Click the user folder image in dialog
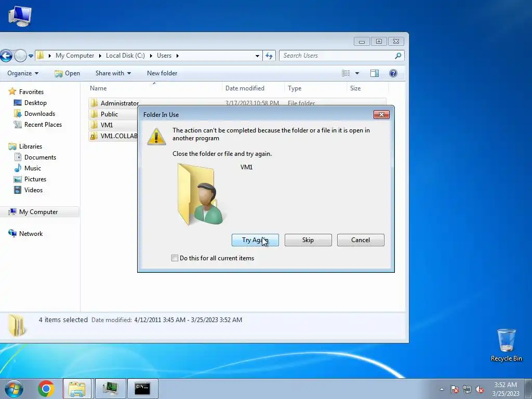The width and height of the screenshot is (532, 399). (200, 194)
